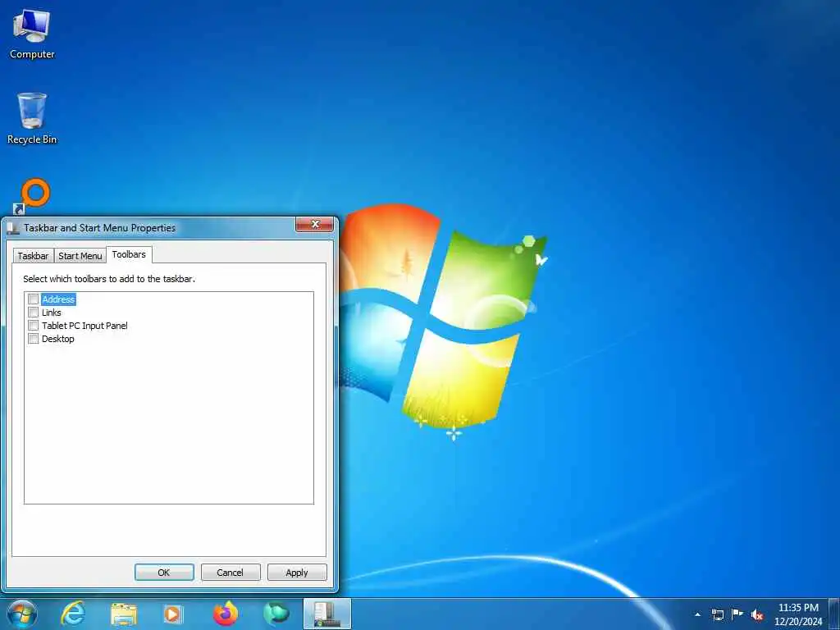Open Firefox from the taskbar
This screenshot has width=840, height=630.
pos(226,614)
